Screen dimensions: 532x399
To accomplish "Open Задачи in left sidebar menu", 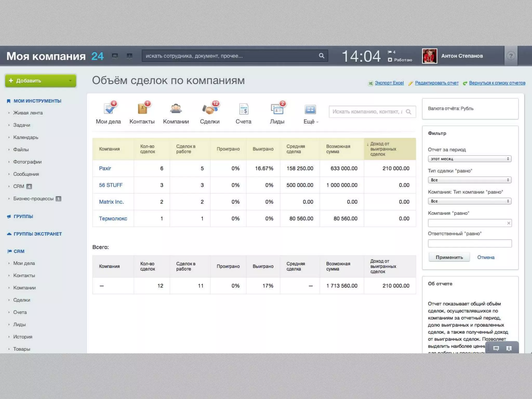I will tap(22, 125).
